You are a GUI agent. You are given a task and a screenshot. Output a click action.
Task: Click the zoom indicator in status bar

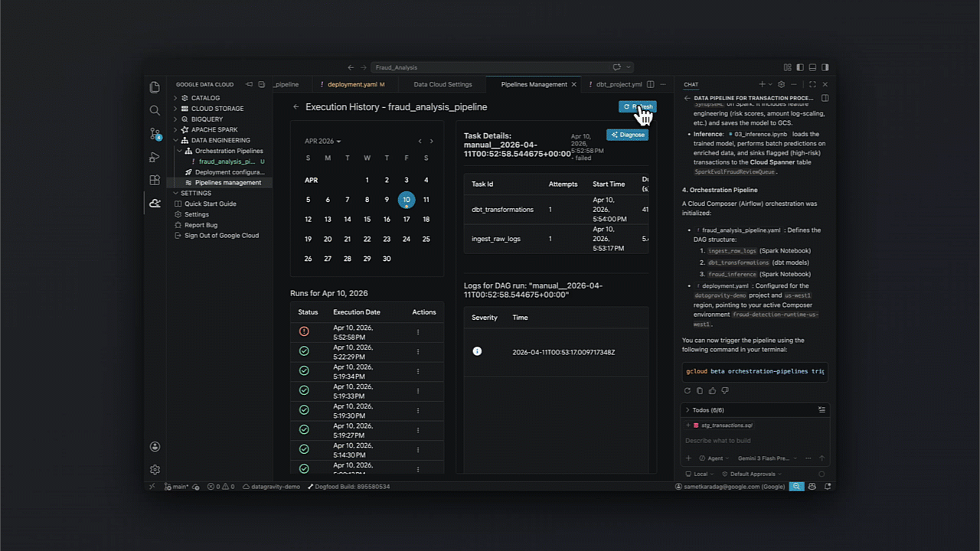tap(797, 487)
